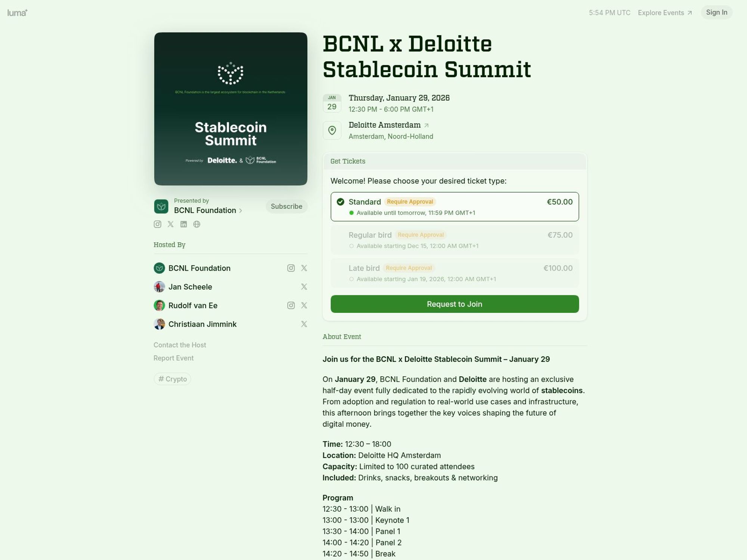Click the Contact the Host link
The image size is (747, 560).
pos(180,345)
